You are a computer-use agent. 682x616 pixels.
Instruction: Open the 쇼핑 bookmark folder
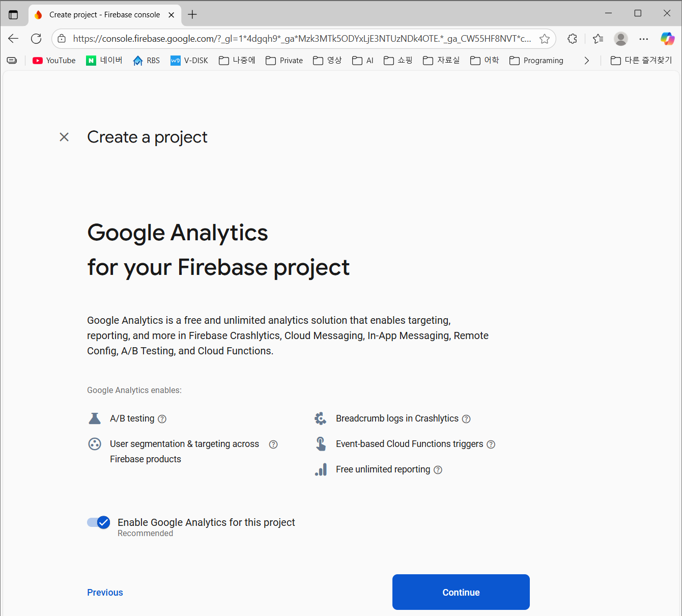(x=398, y=61)
